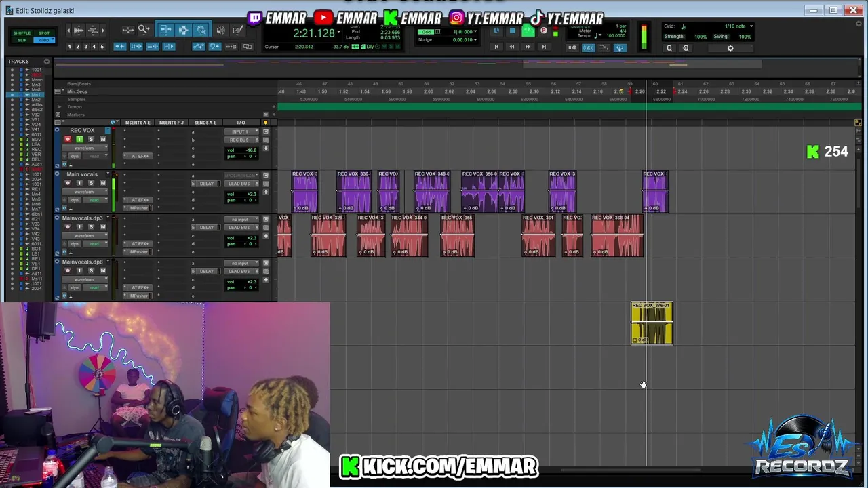Screen dimensions: 868x488
Task: Click the Main vocals pan value
Action: pos(250,200)
